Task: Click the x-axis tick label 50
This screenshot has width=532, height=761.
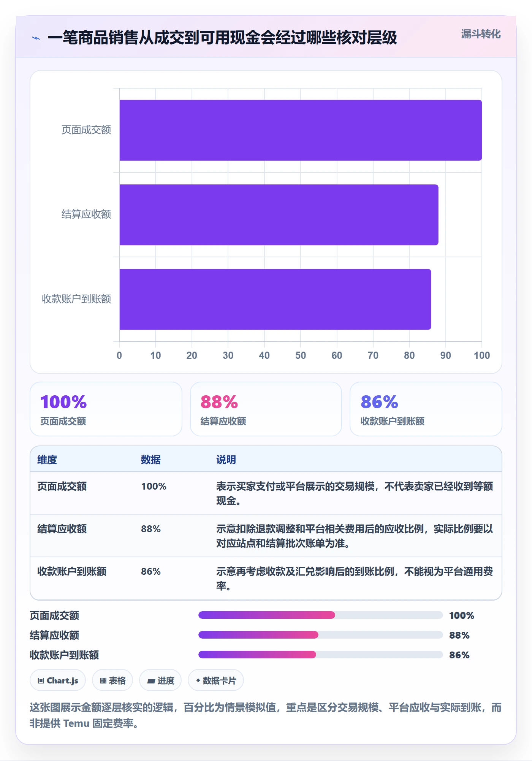Action: (301, 355)
